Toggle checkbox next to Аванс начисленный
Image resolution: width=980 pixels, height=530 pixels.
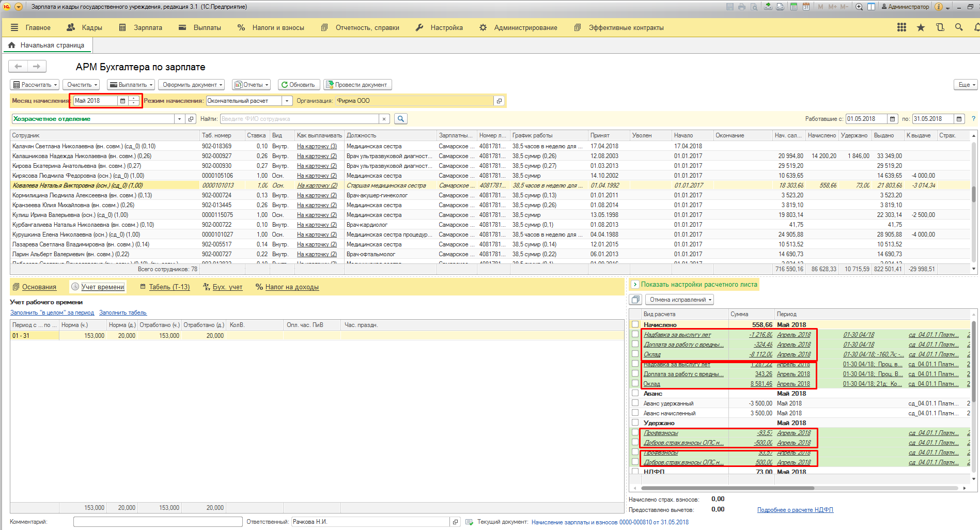tap(635, 413)
